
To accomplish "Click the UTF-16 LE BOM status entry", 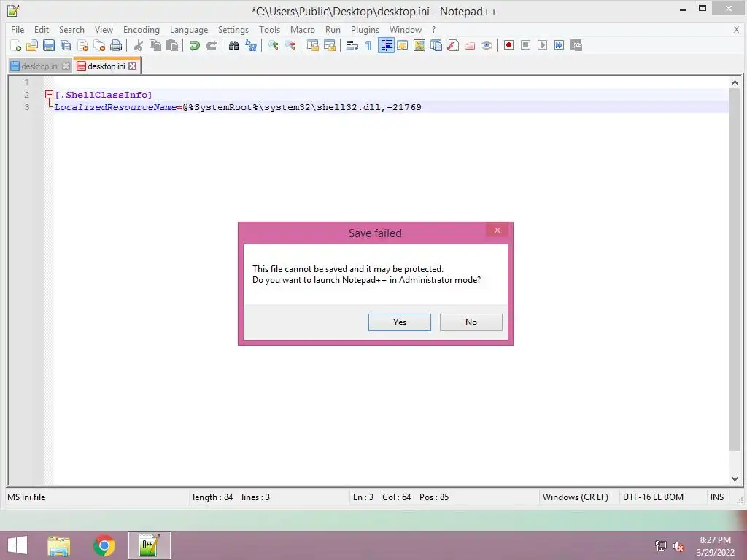I will pos(653,497).
